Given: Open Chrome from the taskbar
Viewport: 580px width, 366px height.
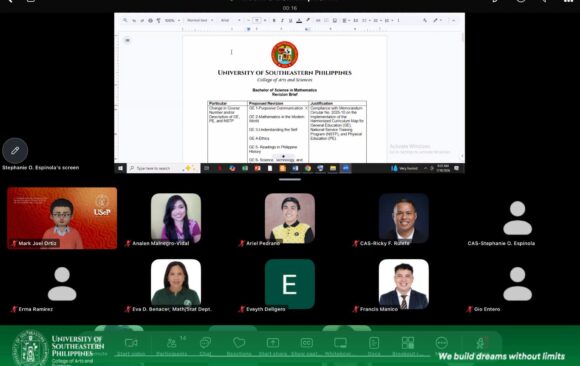Looking at the screenshot, I should pyautogui.click(x=308, y=168).
